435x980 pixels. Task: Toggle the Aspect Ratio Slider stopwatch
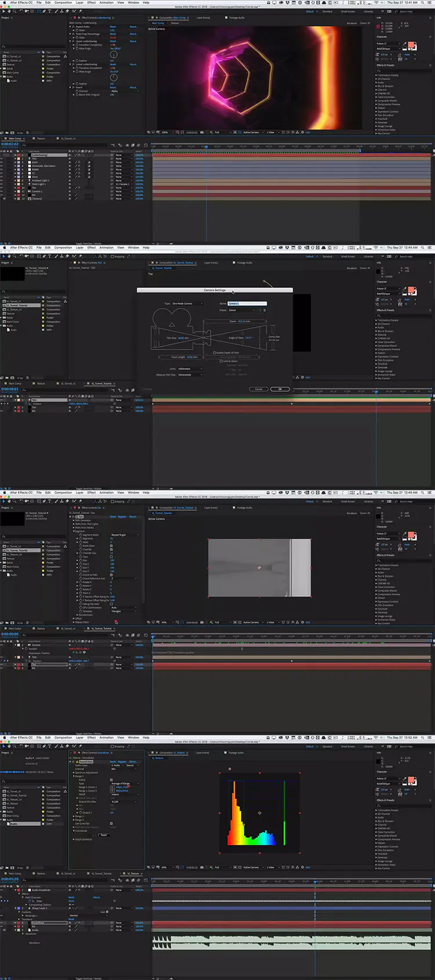[77, 30]
